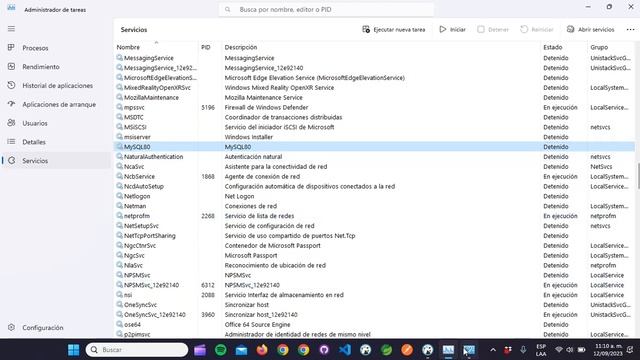Image resolution: width=640 pixels, height=360 pixels.
Task: Open the more options ellipsis menu
Action: click(631, 29)
